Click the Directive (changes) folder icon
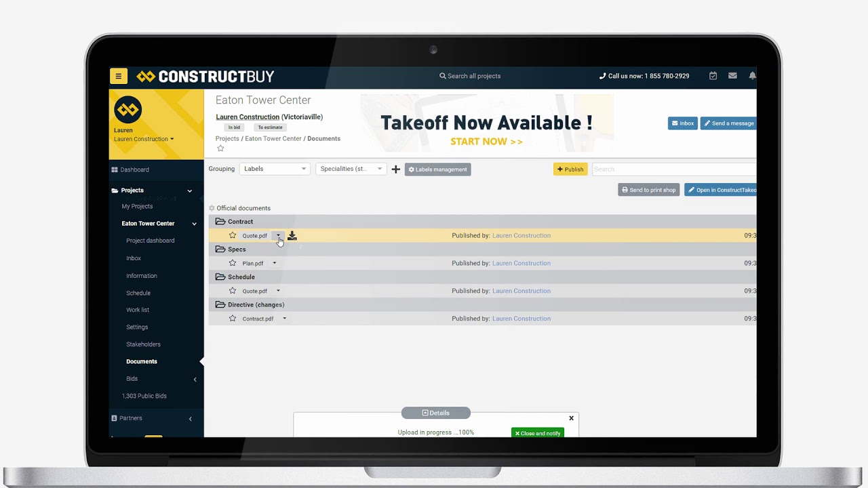Image resolution: width=868 pixels, height=488 pixels. tap(220, 304)
